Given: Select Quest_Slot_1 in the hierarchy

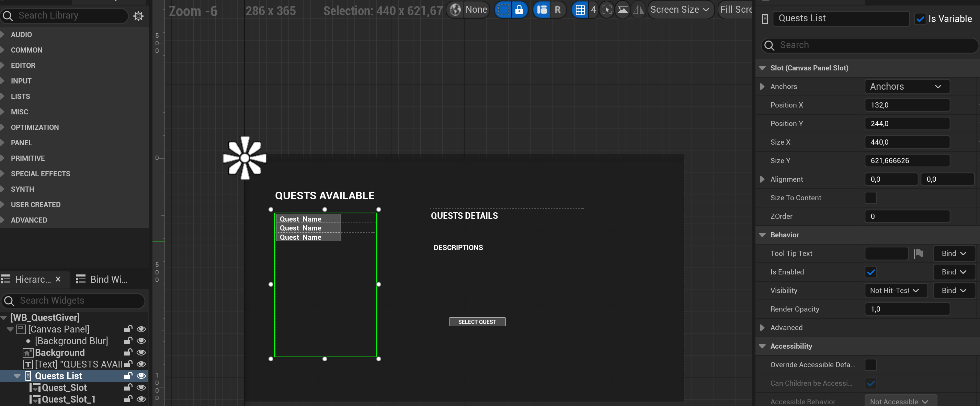Looking at the screenshot, I should (68, 399).
